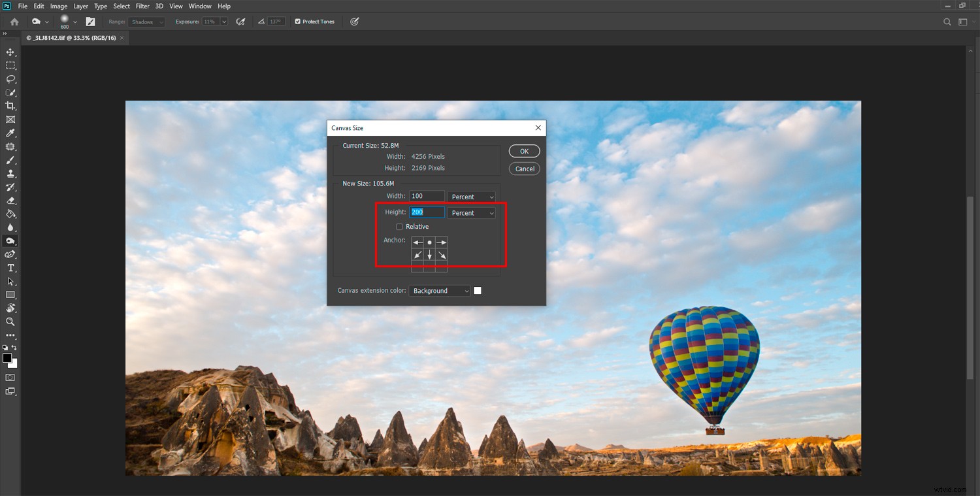Click the foreground color swatch
Viewport: 980px width, 496px height.
point(7,357)
